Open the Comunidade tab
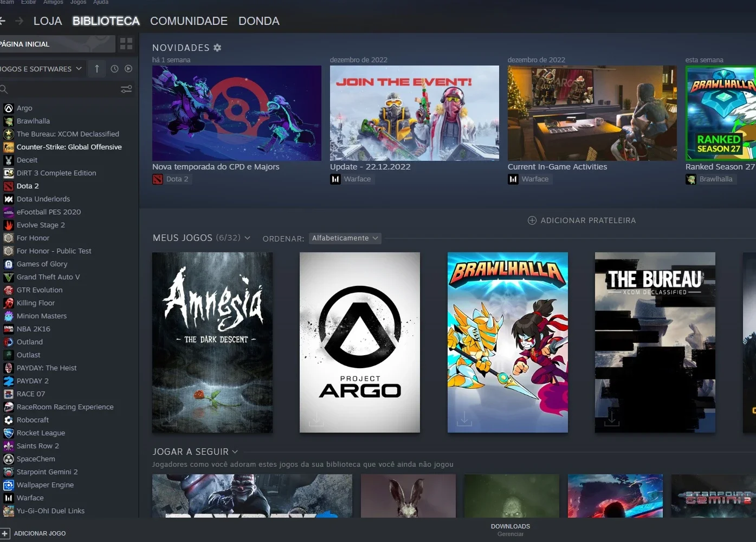This screenshot has width=756, height=542. click(189, 21)
